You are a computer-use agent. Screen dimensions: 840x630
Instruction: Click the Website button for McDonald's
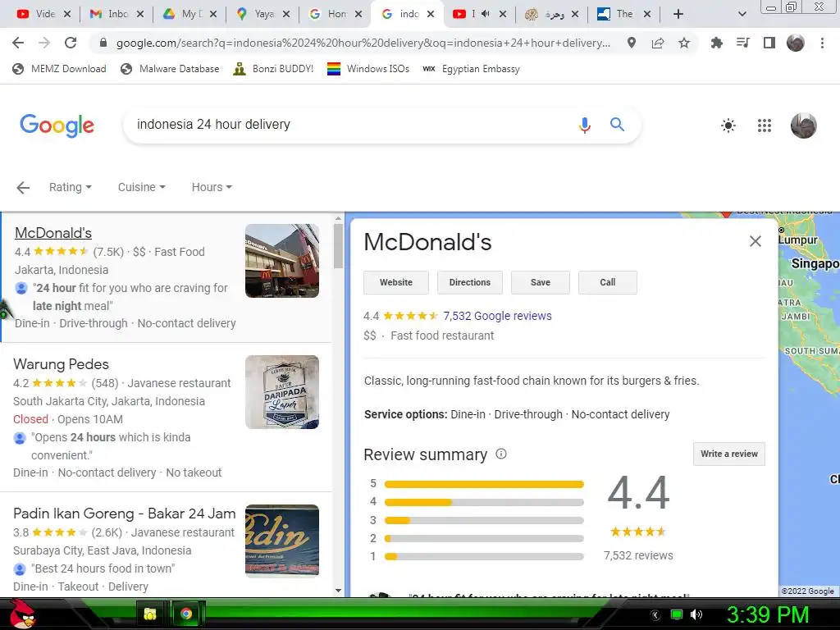coord(396,282)
